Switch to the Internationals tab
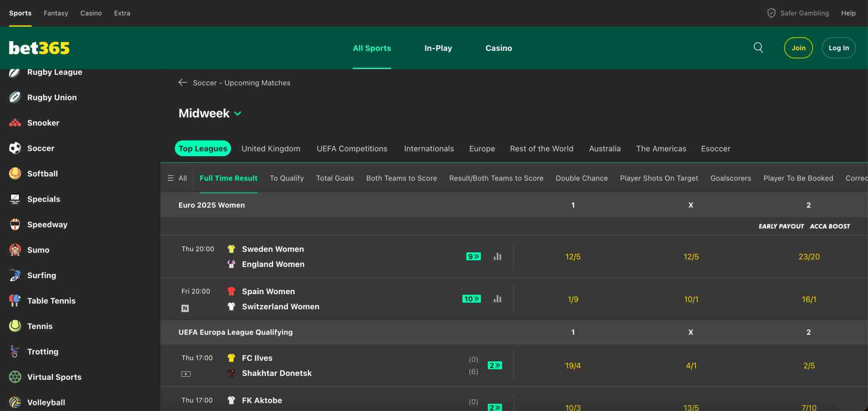Viewport: 868px width, 411px height. 429,148
